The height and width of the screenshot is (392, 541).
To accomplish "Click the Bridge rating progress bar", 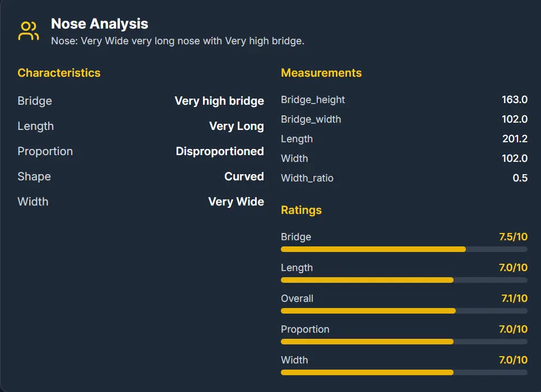I will (404, 249).
